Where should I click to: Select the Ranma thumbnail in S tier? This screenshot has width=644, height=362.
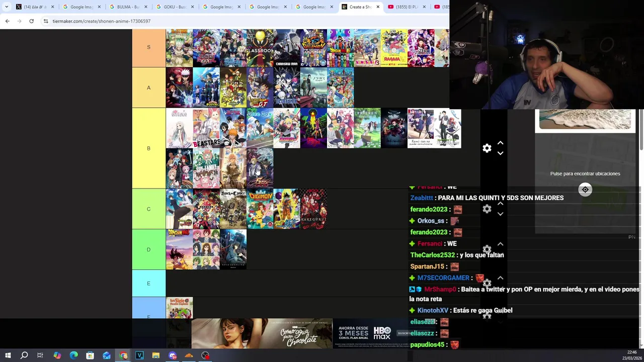(394, 48)
